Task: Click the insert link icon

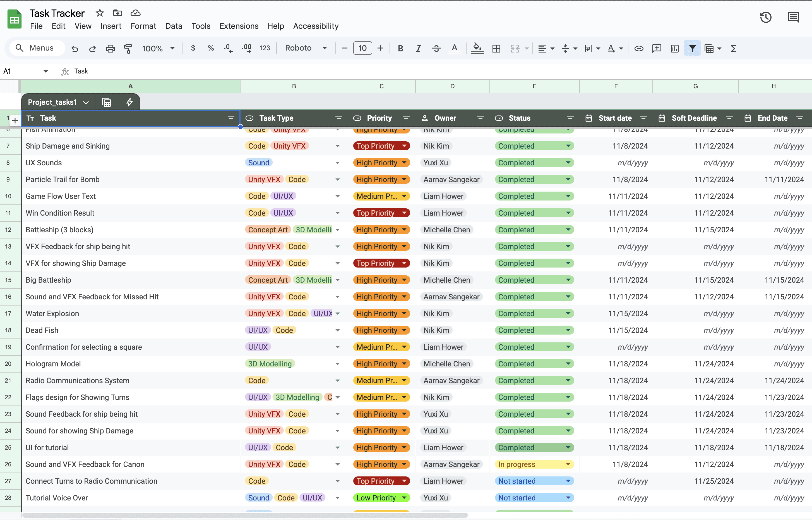Action: tap(639, 48)
